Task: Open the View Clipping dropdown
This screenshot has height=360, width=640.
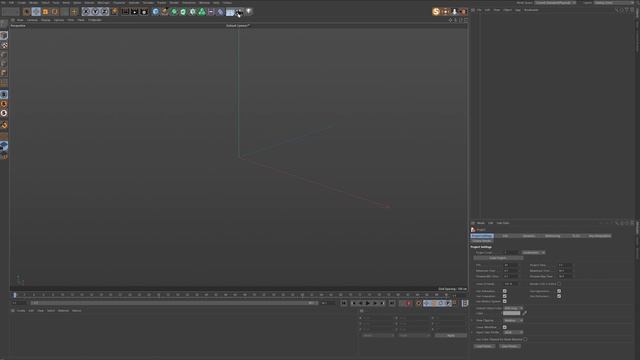Action: [513, 320]
